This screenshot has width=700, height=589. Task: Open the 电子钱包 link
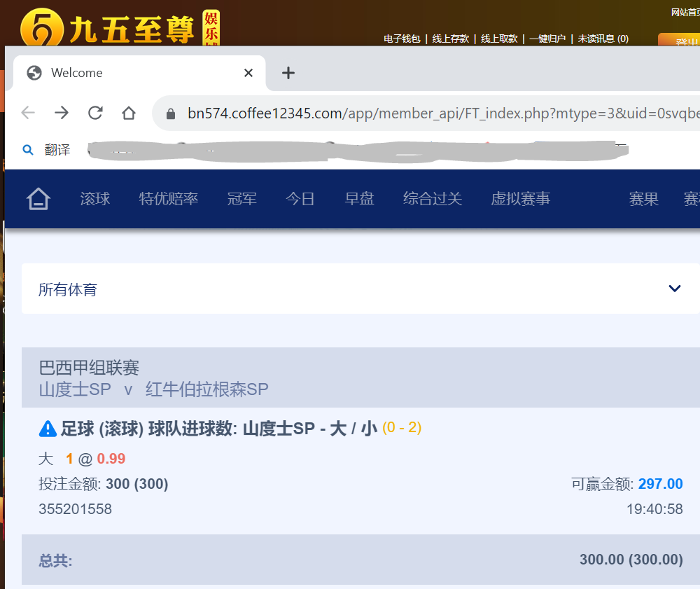(x=402, y=39)
